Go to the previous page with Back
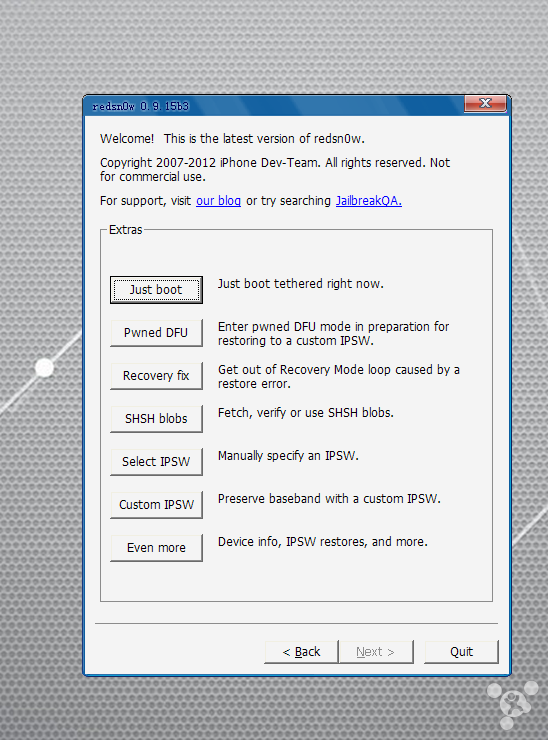The image size is (548, 740). click(x=301, y=652)
